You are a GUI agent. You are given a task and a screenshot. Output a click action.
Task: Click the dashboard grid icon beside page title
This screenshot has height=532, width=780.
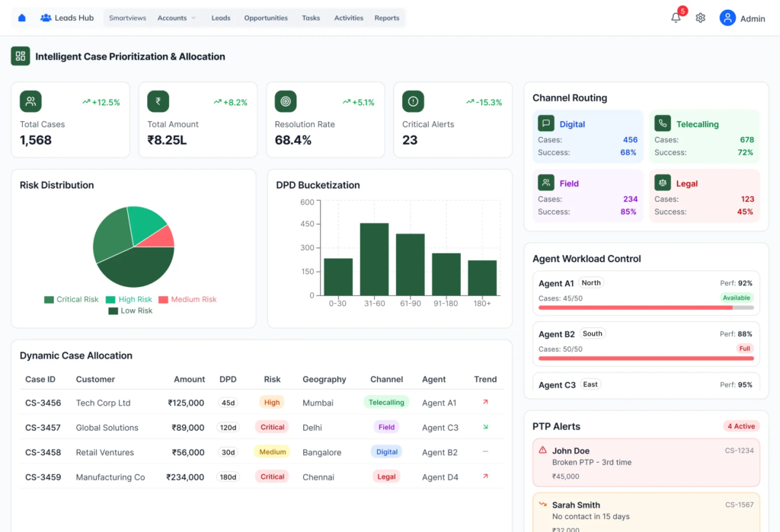pyautogui.click(x=21, y=56)
